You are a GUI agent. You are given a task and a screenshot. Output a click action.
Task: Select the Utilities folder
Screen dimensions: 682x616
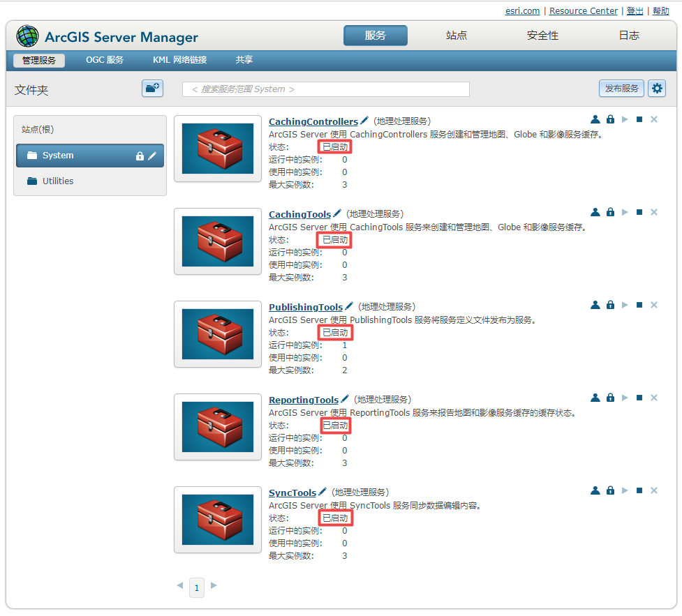(89, 181)
